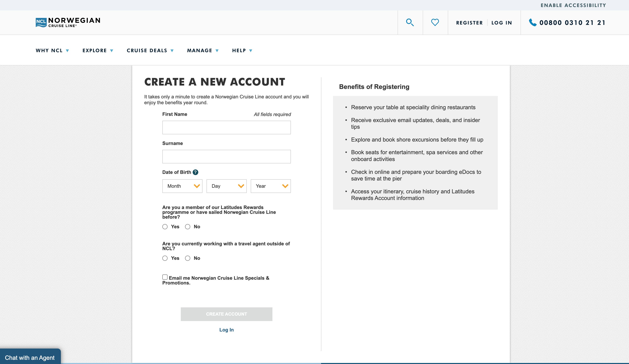Call the 00800 0310 21 21 number
The width and height of the screenshot is (629, 364).
[572, 23]
